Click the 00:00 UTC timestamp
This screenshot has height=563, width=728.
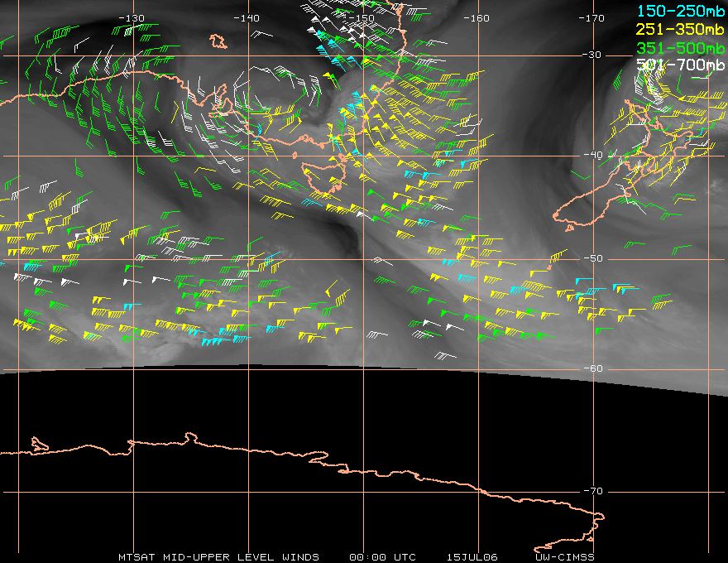(382, 557)
